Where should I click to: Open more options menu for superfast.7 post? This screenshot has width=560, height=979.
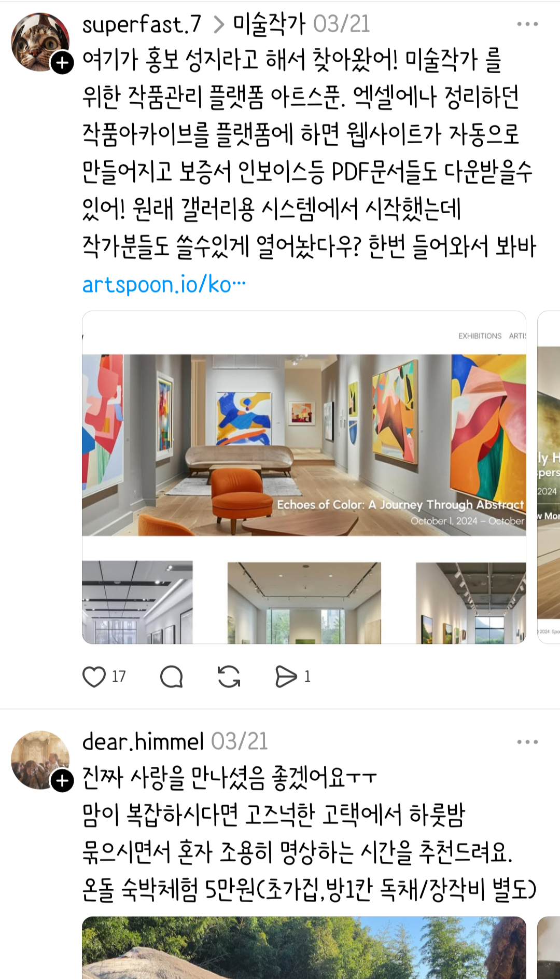click(x=527, y=24)
